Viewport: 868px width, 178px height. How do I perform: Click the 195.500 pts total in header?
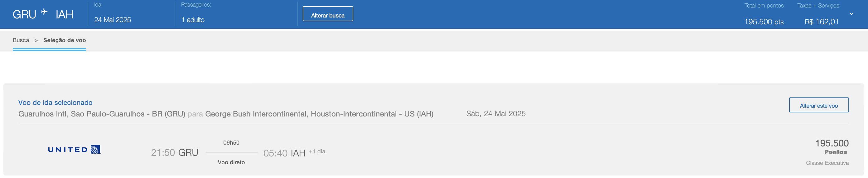(x=764, y=22)
